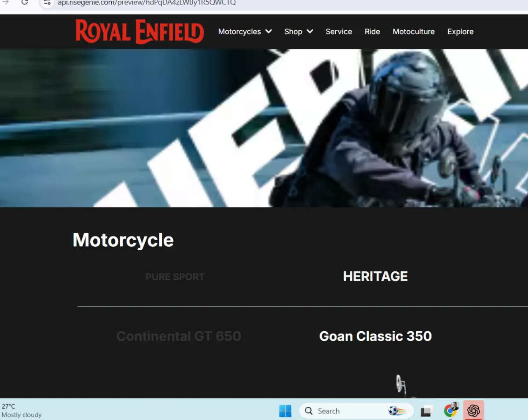Expand the Shop dropdown chevron
Screen dimensions: 528x420
click(310, 31)
